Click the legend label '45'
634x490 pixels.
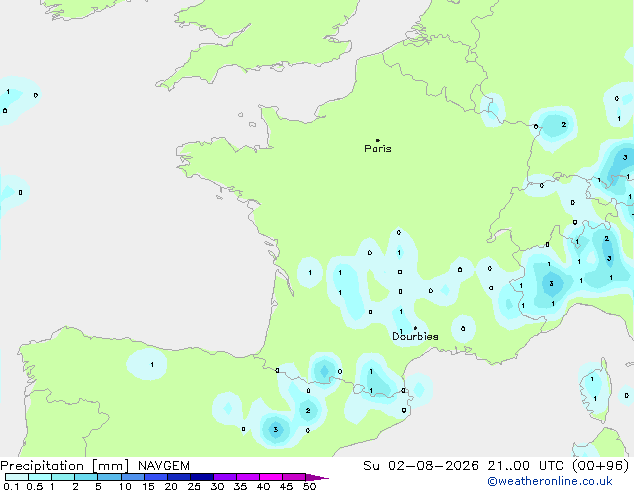click(287, 486)
